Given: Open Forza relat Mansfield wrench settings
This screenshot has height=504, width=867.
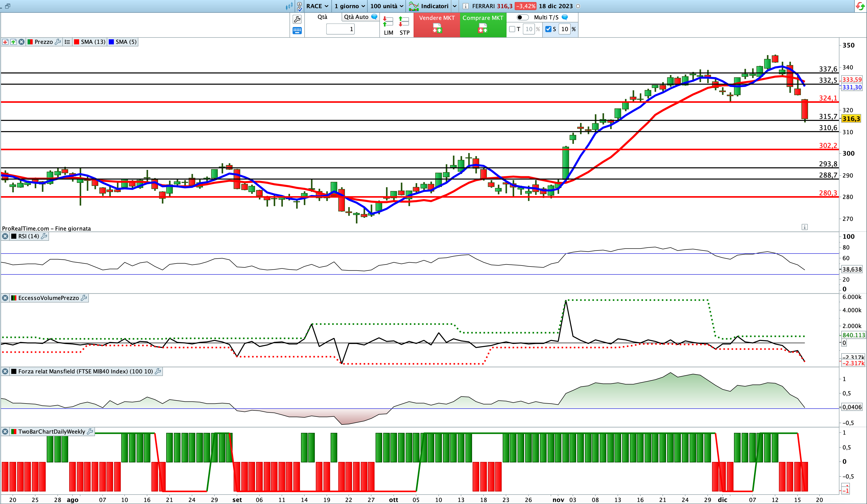Looking at the screenshot, I should [158, 371].
